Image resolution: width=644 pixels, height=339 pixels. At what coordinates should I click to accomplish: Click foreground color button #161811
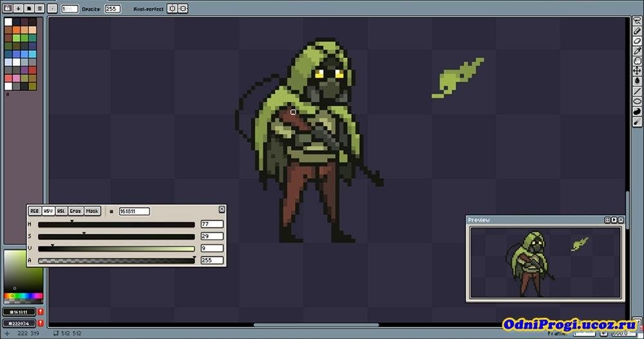coord(19,312)
